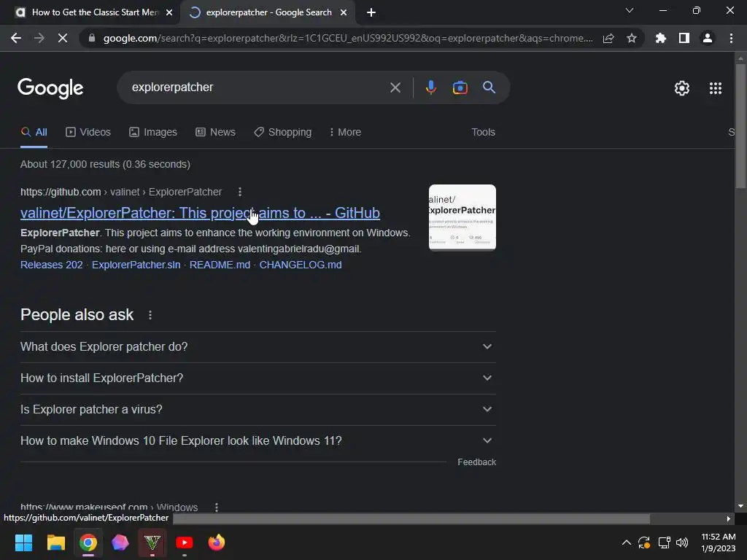Open the Chrome extensions puzzle icon

pyautogui.click(x=661, y=38)
